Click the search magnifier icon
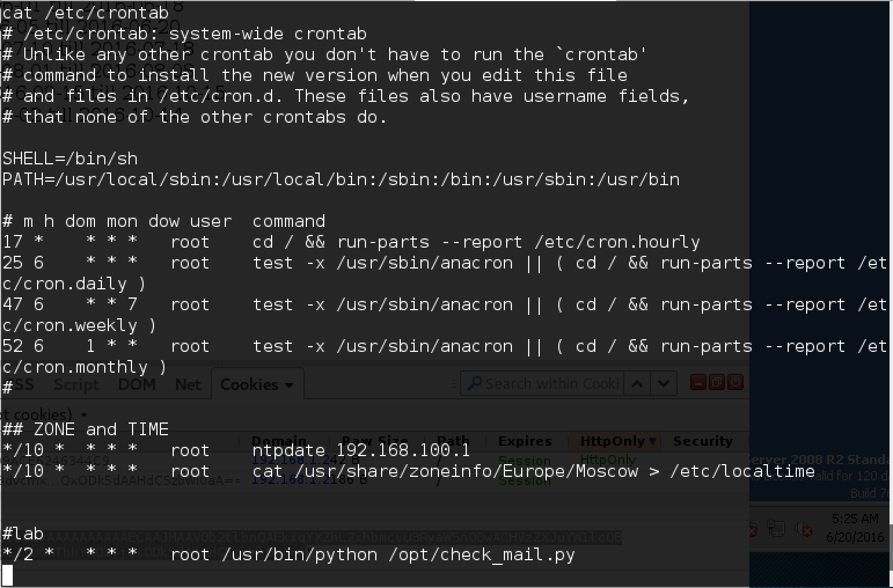The image size is (893, 588). 474,383
